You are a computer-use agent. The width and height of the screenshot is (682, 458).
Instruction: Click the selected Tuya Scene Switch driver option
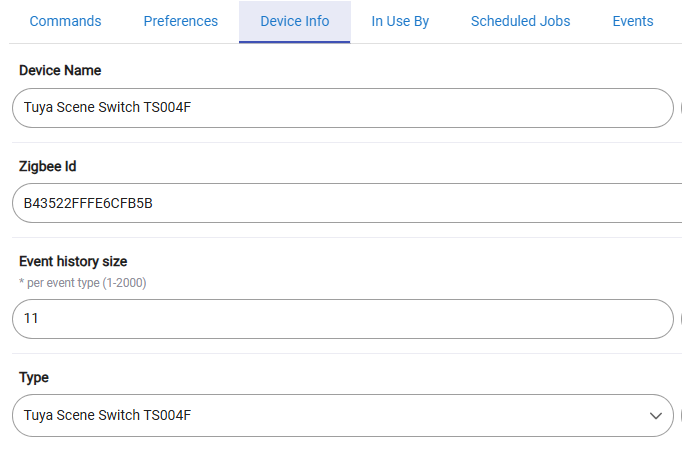point(107,415)
